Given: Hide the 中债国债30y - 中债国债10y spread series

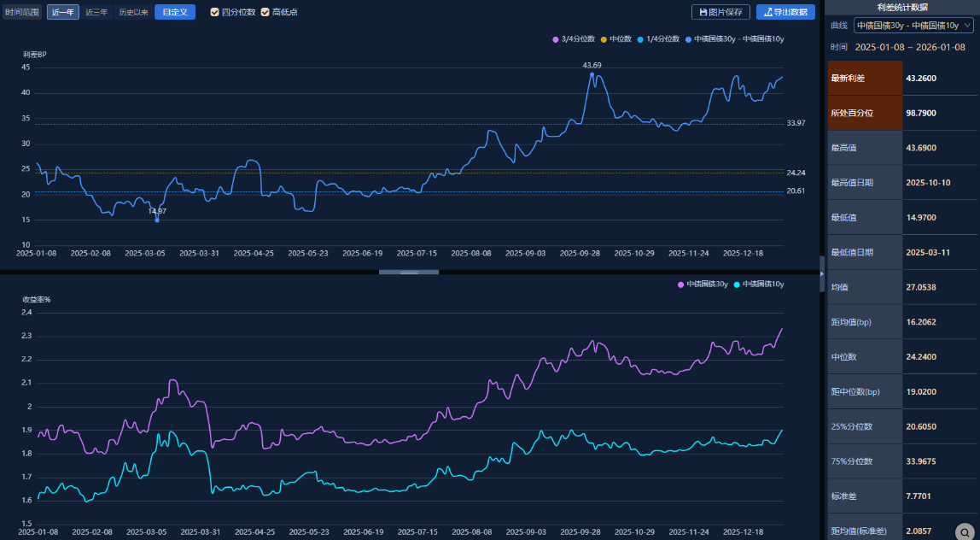Looking at the screenshot, I should 734,39.
